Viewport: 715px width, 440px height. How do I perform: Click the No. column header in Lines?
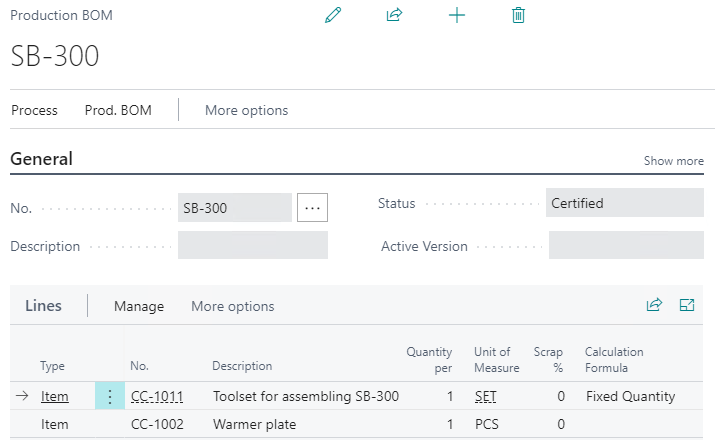tap(139, 366)
